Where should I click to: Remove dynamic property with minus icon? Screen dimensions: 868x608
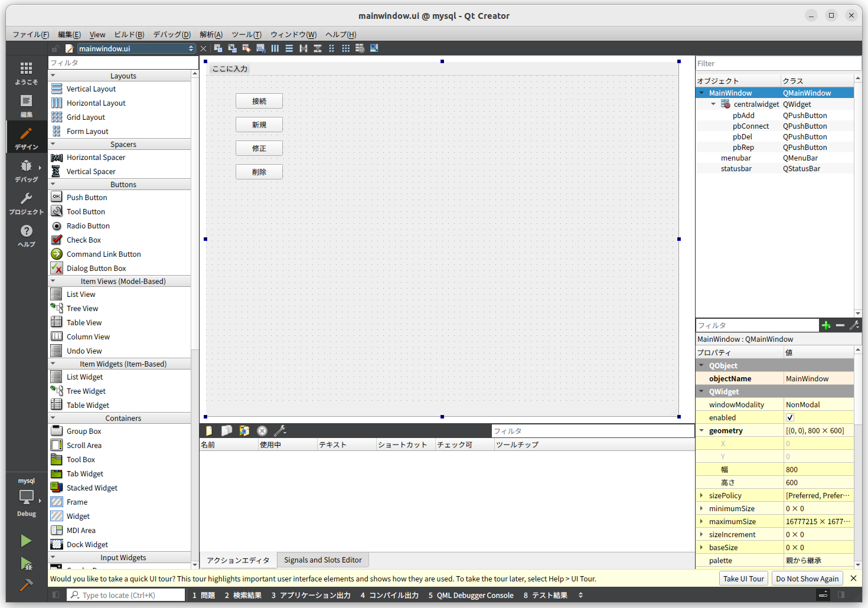coord(840,325)
